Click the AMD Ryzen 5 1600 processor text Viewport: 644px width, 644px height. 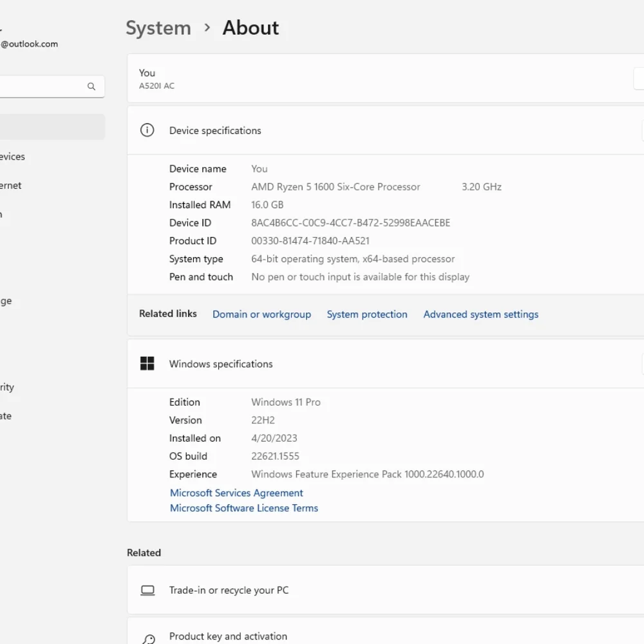pyautogui.click(x=336, y=187)
